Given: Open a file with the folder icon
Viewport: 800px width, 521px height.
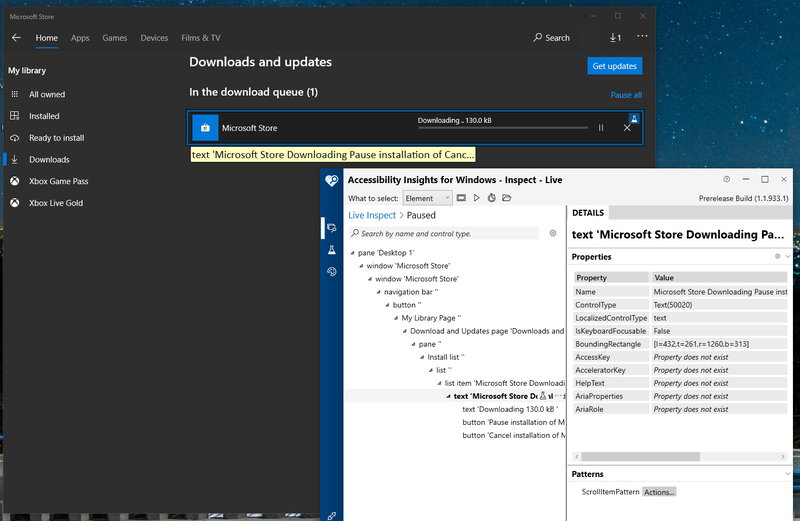Looking at the screenshot, I should [x=507, y=198].
